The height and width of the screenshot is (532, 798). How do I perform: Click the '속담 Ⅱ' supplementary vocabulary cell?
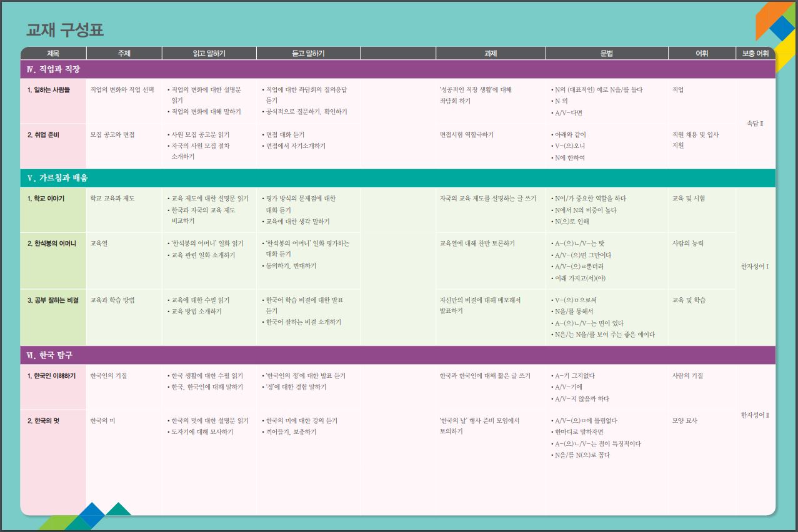(755, 124)
